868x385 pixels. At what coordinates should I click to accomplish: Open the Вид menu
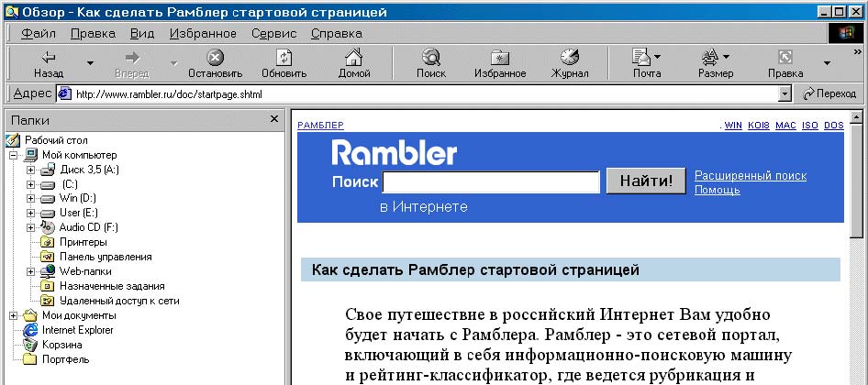pyautogui.click(x=142, y=34)
